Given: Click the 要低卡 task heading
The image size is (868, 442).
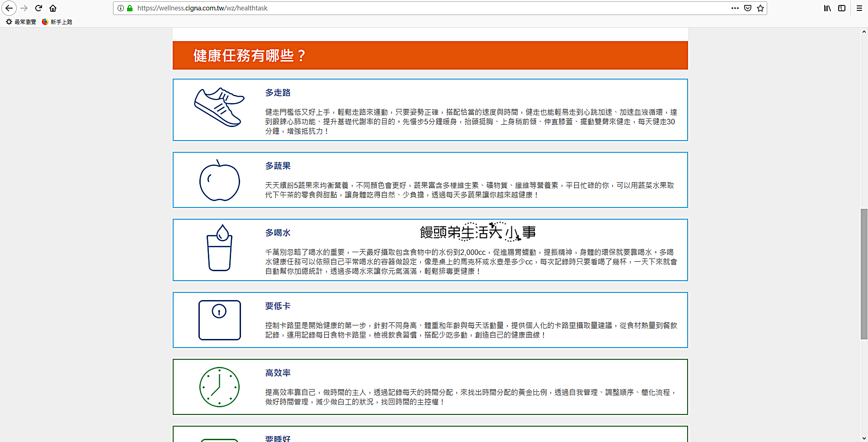Looking at the screenshot, I should tap(278, 306).
